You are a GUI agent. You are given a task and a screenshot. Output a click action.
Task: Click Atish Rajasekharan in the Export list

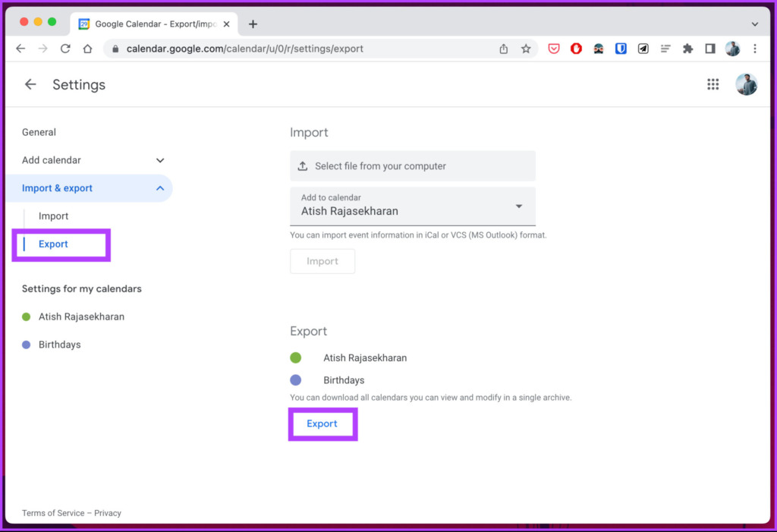(x=365, y=358)
